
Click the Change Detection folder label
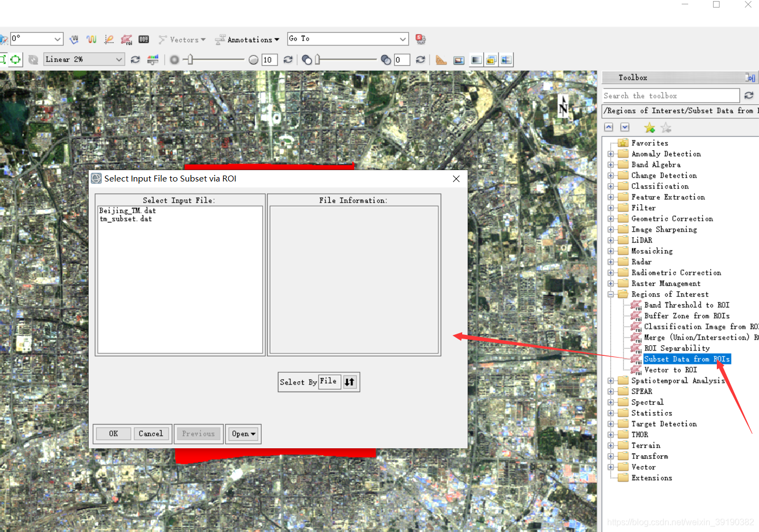tap(664, 176)
